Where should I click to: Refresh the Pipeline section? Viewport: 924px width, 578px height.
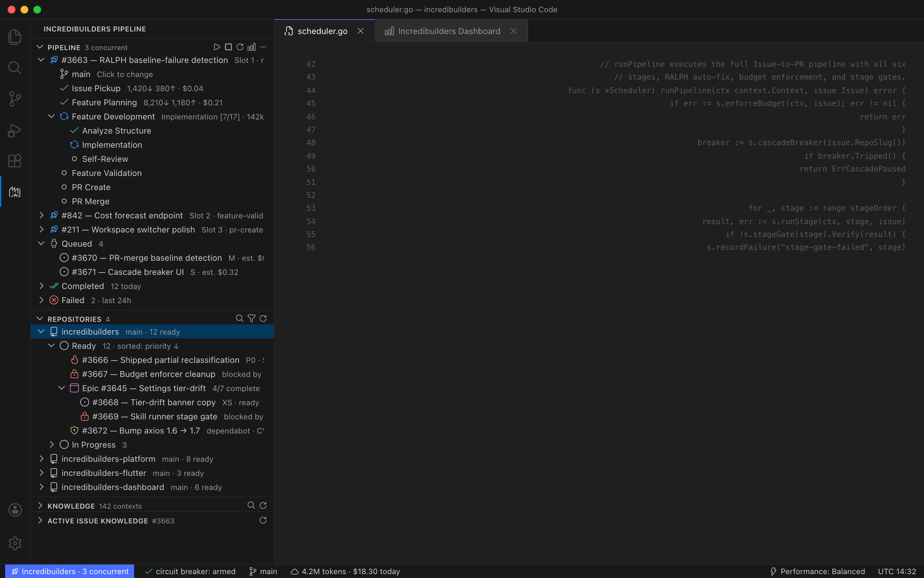point(240,47)
